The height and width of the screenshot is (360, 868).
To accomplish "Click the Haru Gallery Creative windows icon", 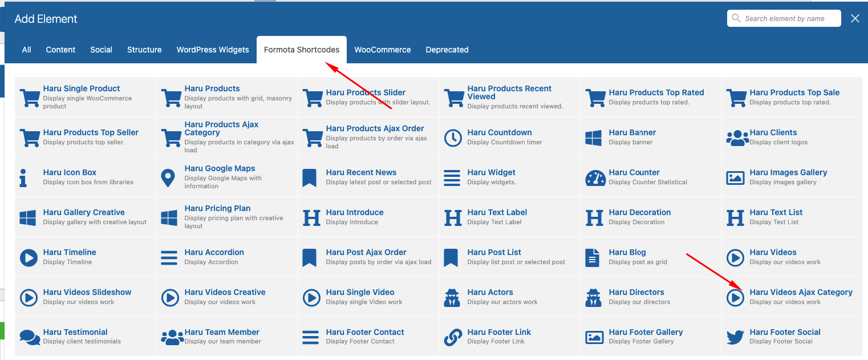I will pos(28,217).
